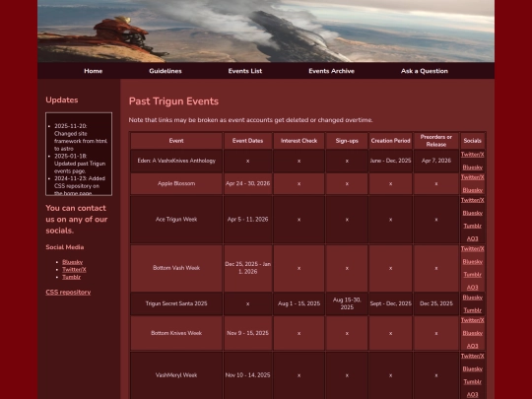532x399 pixels.
Task: Open the sidebar Twitter/X social link
Action: tap(74, 269)
